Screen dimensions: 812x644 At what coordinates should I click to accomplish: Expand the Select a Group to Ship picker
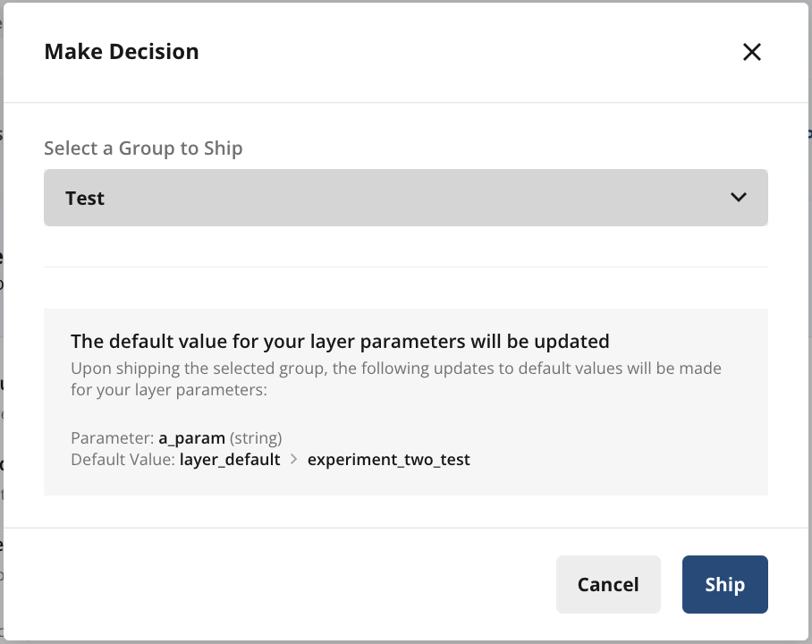(406, 198)
